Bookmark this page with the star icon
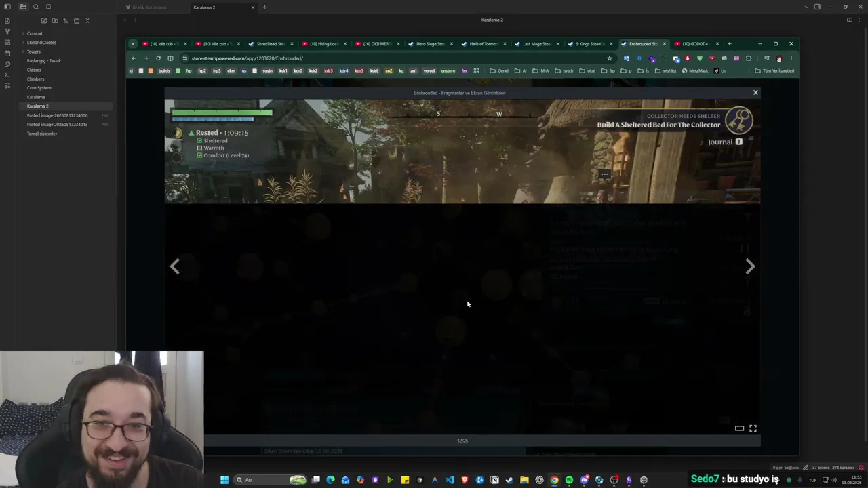The height and width of the screenshot is (488, 868). [x=610, y=58]
